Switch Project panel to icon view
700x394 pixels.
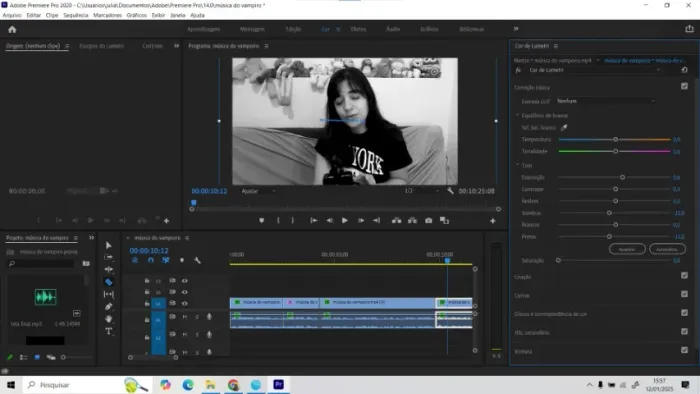pyautogui.click(x=37, y=357)
